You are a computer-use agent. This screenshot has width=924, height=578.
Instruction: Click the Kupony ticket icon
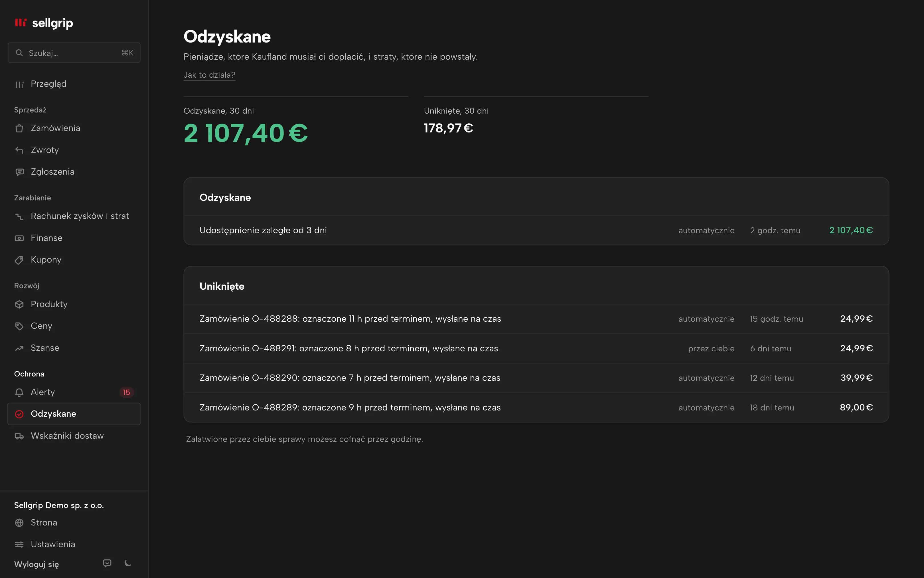[x=19, y=260]
